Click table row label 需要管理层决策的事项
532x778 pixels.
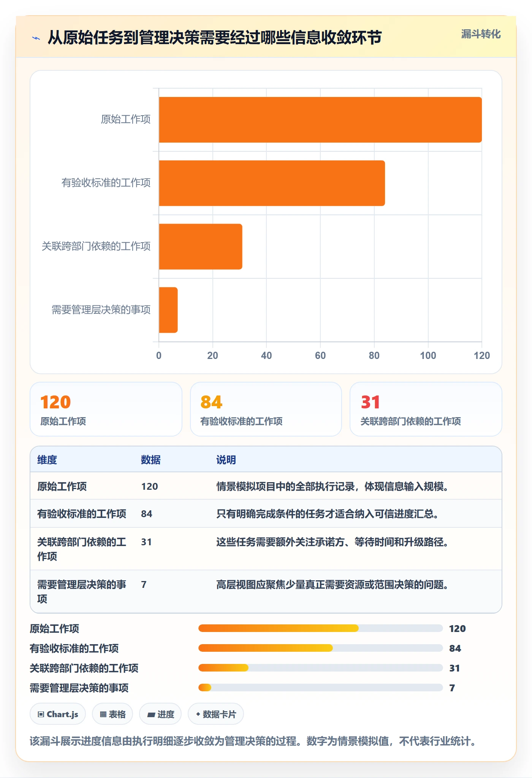[x=82, y=591]
